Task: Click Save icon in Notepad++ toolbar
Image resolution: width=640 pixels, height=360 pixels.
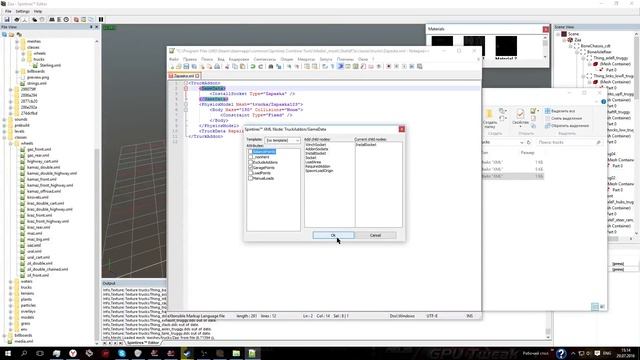Action: pos(186,67)
